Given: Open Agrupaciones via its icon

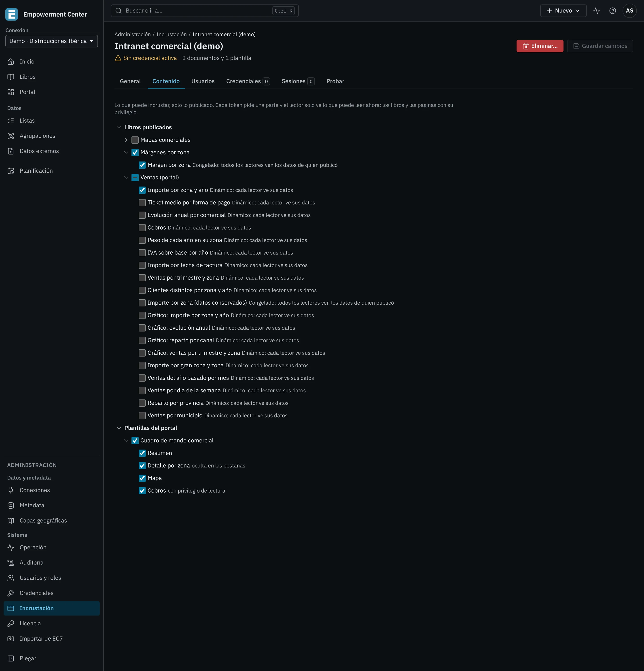Looking at the screenshot, I should pyautogui.click(x=11, y=136).
